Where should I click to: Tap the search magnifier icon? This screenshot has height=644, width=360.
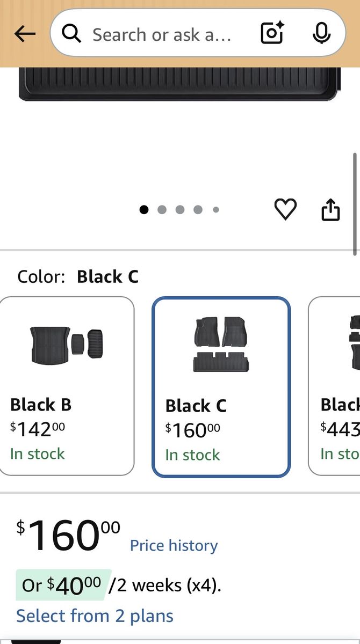tap(71, 34)
